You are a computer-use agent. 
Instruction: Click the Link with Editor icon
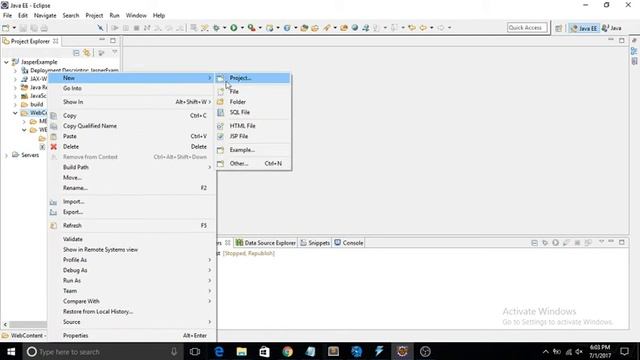click(x=87, y=53)
